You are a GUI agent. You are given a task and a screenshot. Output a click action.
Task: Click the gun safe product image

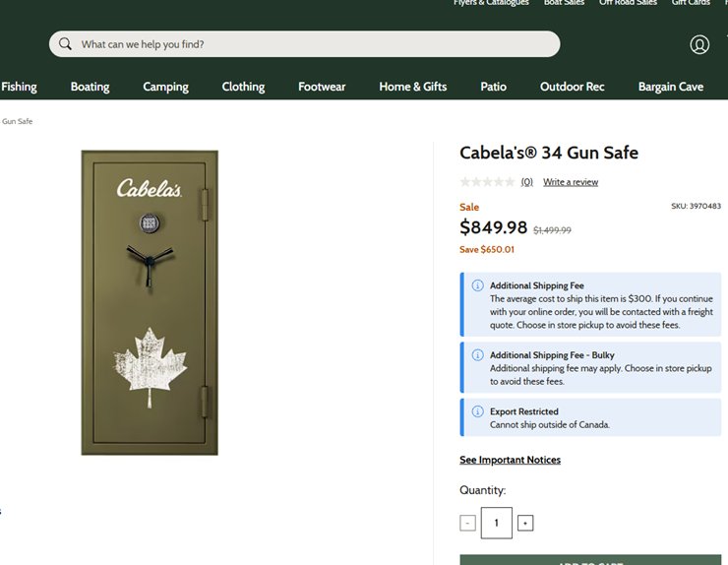[x=150, y=302]
